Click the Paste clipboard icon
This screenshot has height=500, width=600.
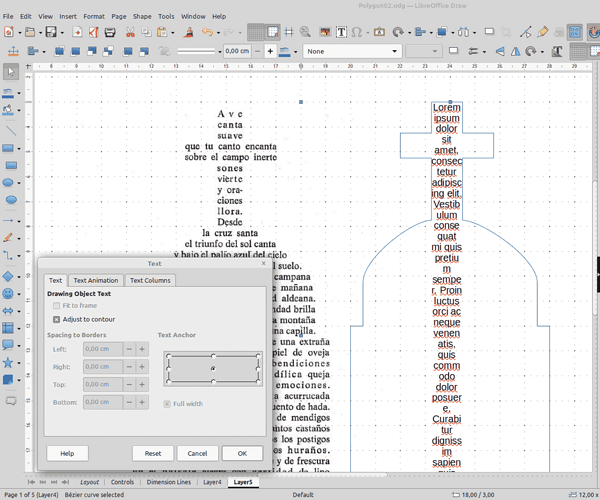tap(162, 32)
